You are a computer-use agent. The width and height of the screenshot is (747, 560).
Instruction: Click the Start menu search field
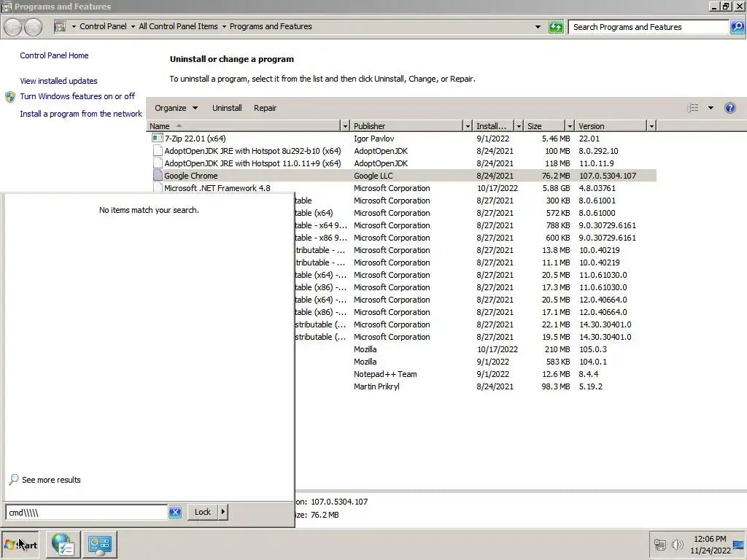click(86, 513)
